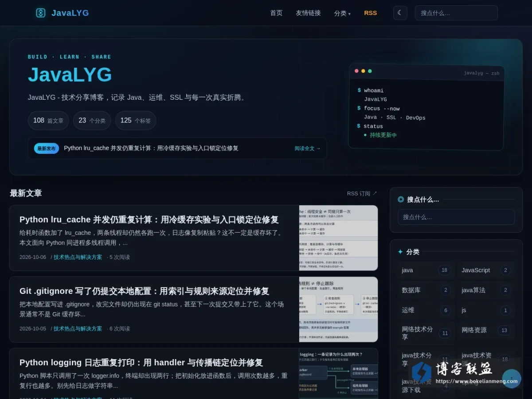The height and width of the screenshot is (399, 532).
Task: Click the 108 篇文章 stat pill
Action: click(48, 121)
